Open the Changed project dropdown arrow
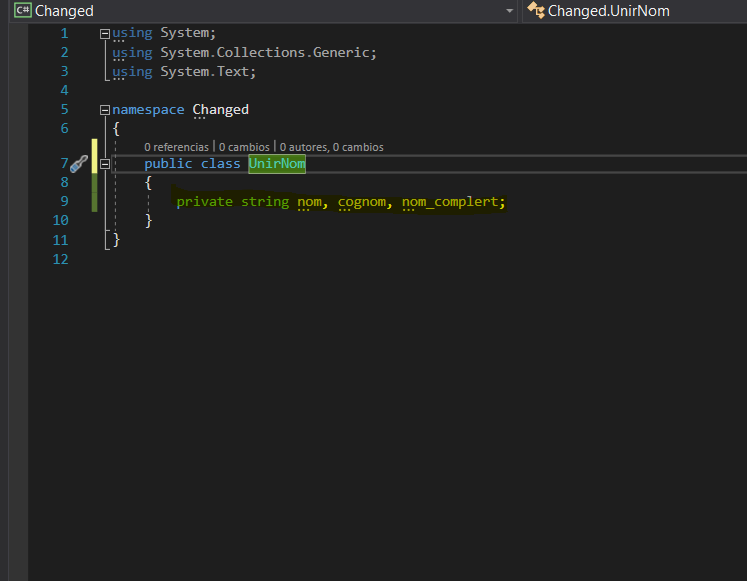Image resolution: width=747 pixels, height=581 pixels. pos(509,11)
